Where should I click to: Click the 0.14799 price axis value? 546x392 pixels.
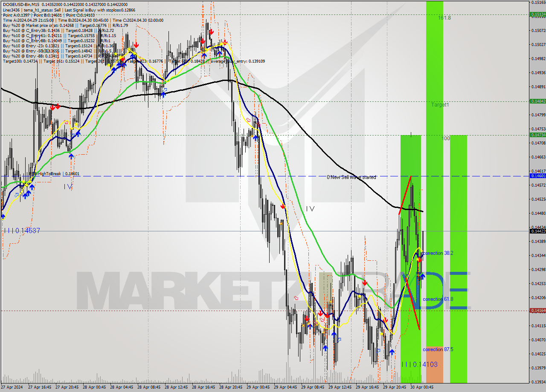539,115
